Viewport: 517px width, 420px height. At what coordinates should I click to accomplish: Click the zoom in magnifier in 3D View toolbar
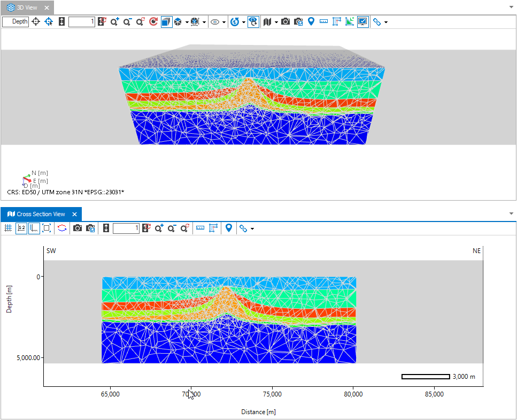click(114, 22)
